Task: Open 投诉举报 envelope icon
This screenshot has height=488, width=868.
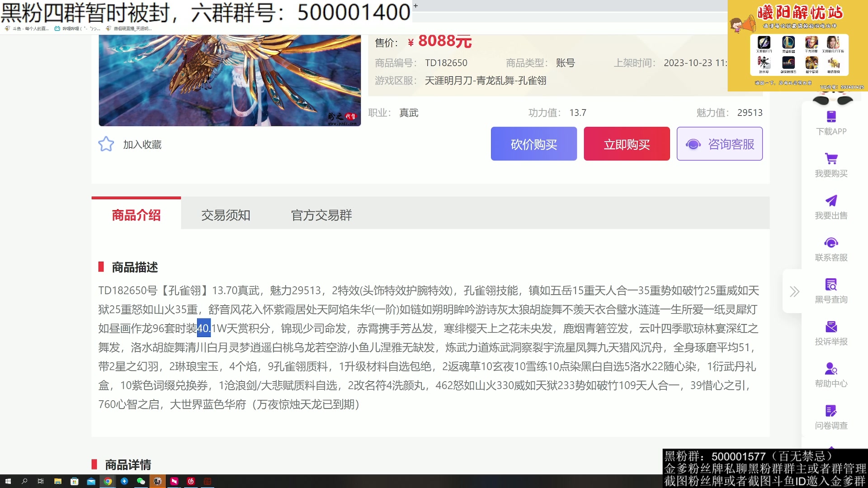Action: (x=831, y=327)
